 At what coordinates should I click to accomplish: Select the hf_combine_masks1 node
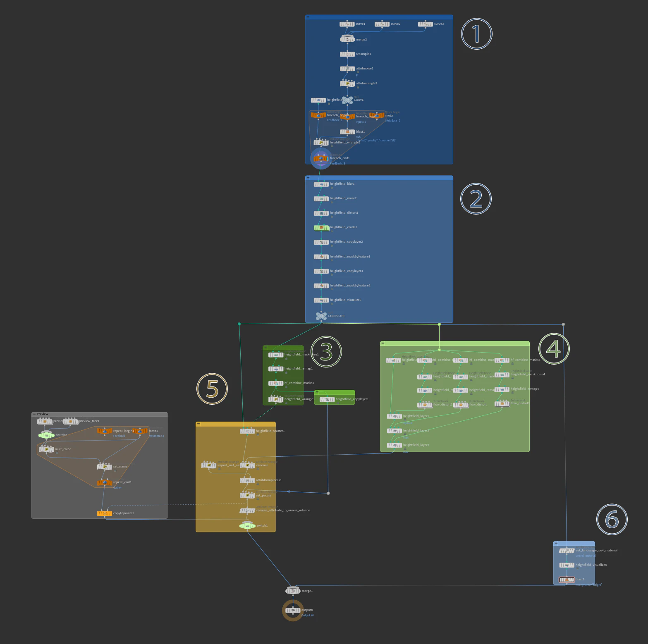[x=276, y=383]
